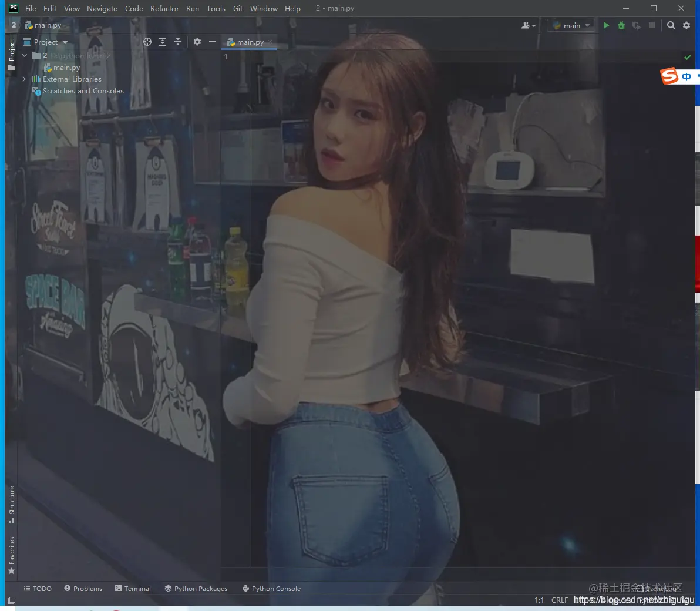This screenshot has width=700, height=611.
Task: Run with coverage
Action: pos(636,25)
